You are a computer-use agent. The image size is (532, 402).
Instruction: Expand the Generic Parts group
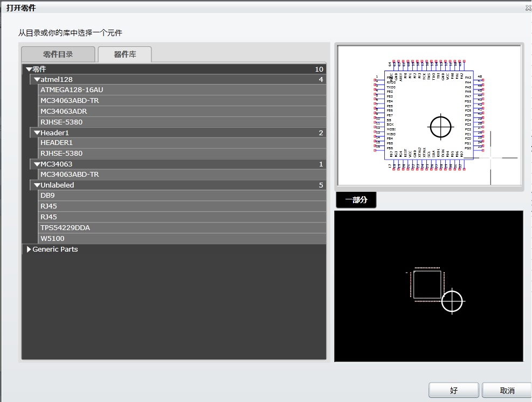click(x=29, y=249)
